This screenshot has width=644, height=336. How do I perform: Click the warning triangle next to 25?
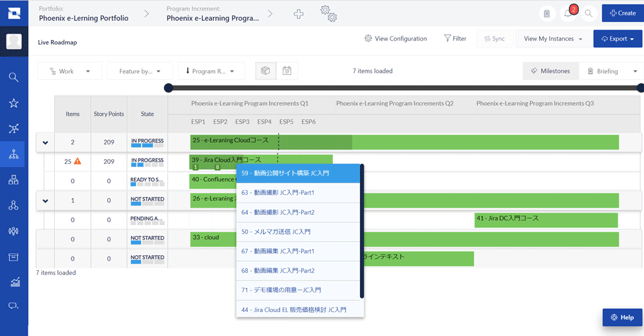[77, 161]
